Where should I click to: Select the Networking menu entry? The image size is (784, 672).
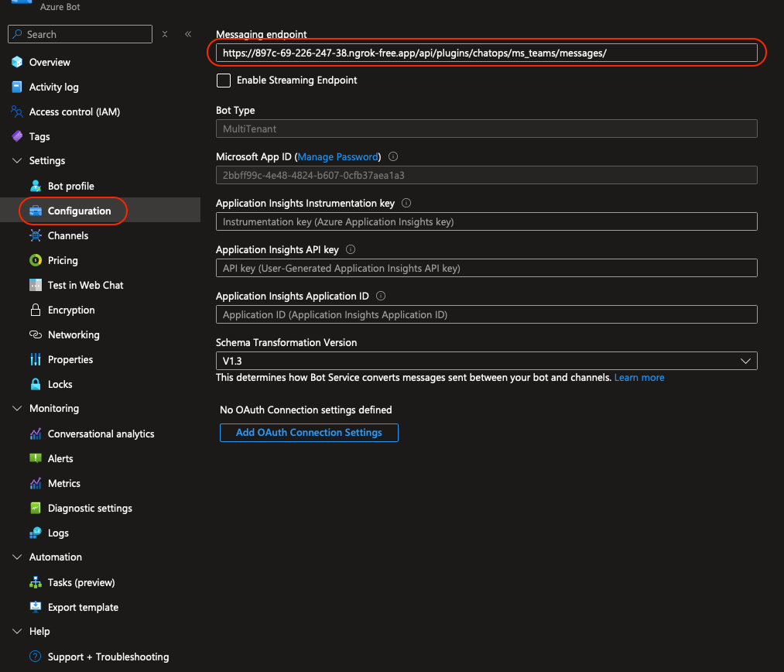[x=74, y=334]
